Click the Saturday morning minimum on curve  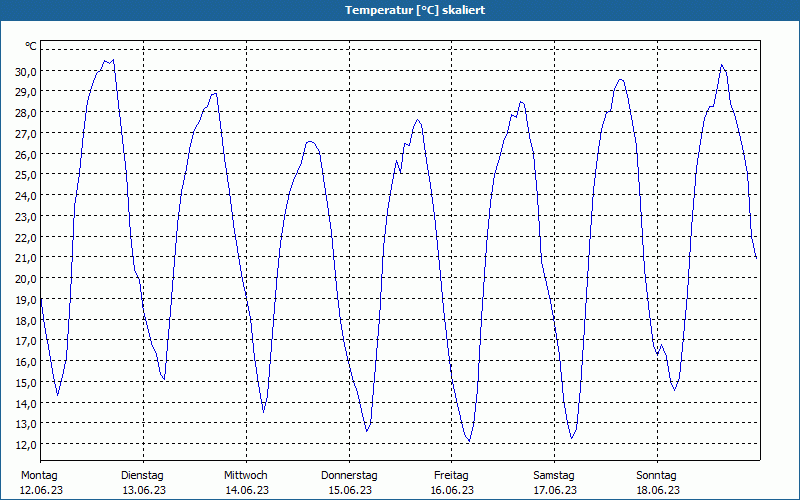click(x=572, y=438)
